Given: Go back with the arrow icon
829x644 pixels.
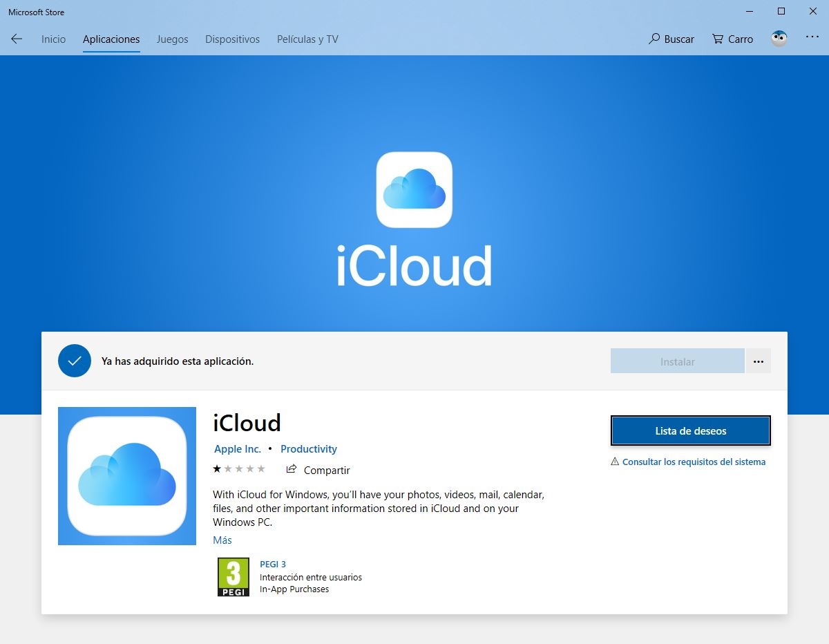Looking at the screenshot, I should pyautogui.click(x=17, y=39).
